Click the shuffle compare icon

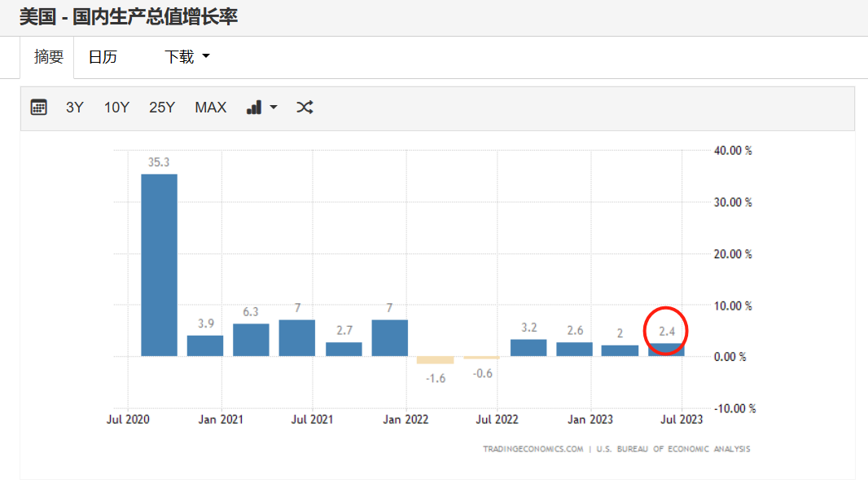305,108
